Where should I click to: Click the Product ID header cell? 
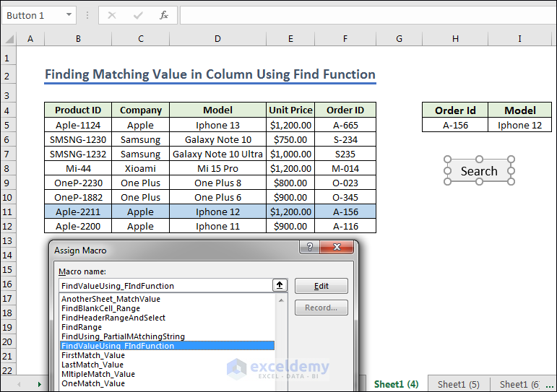[78, 110]
